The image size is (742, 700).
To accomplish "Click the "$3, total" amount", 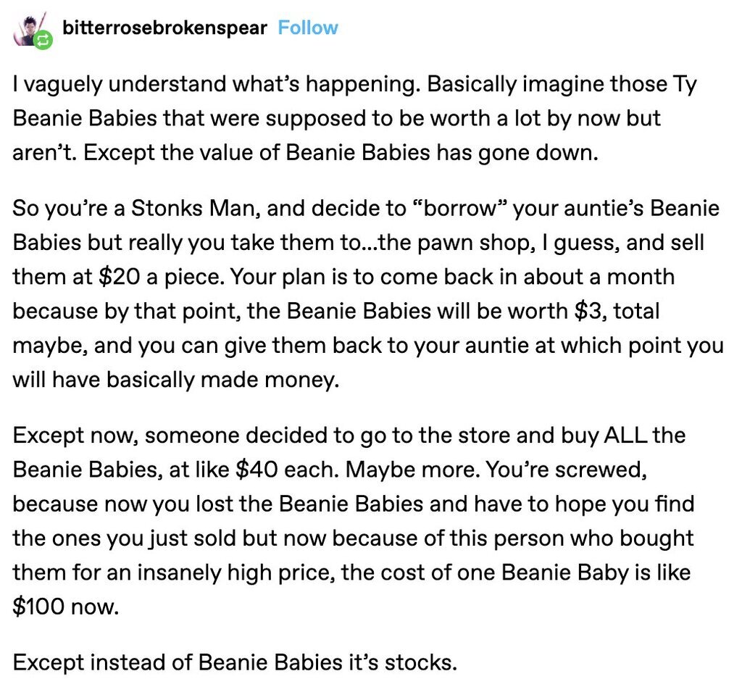I will [x=615, y=312].
